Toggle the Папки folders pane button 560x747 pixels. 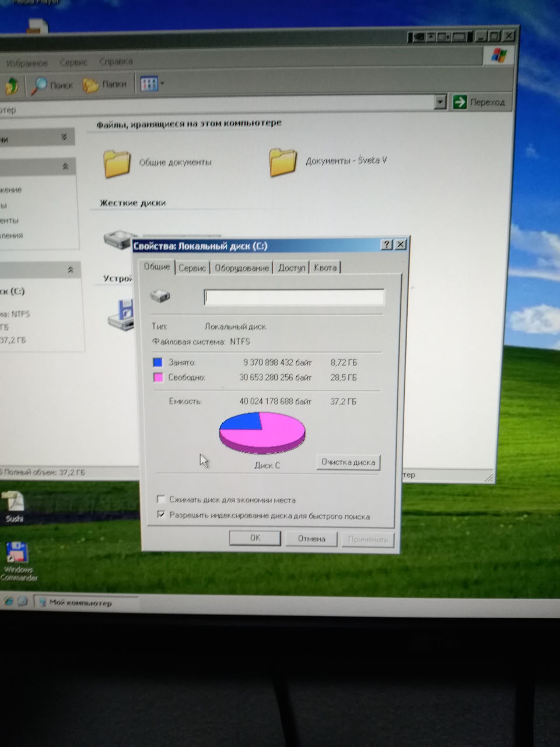point(105,85)
